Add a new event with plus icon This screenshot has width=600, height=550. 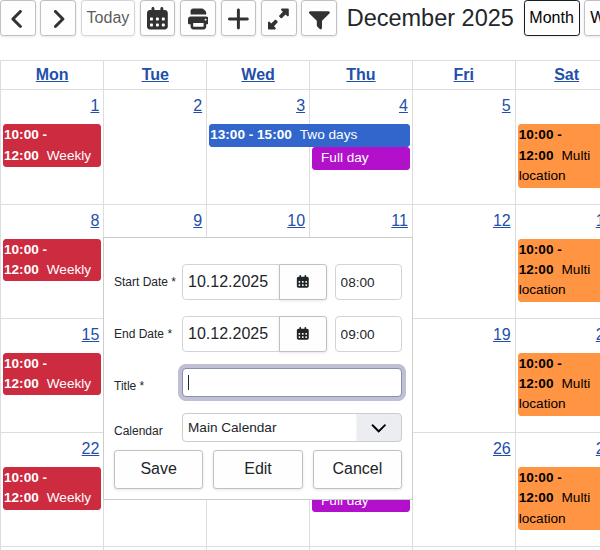coord(238,18)
